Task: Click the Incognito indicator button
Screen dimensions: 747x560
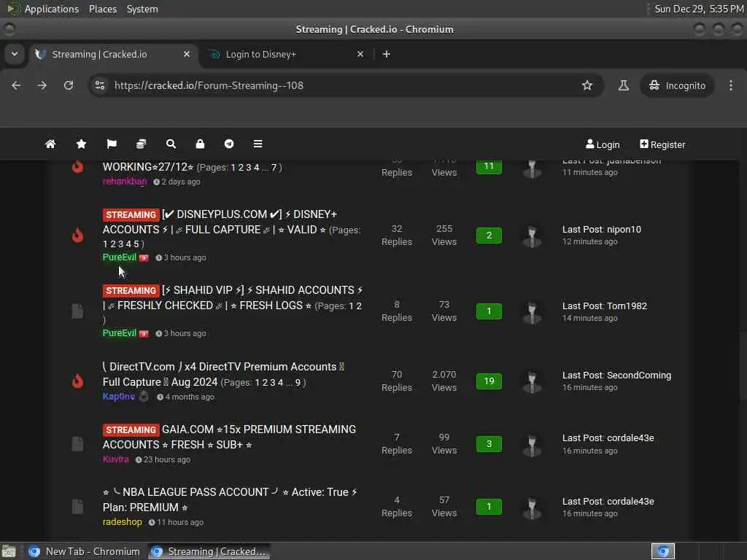Action: [677, 85]
